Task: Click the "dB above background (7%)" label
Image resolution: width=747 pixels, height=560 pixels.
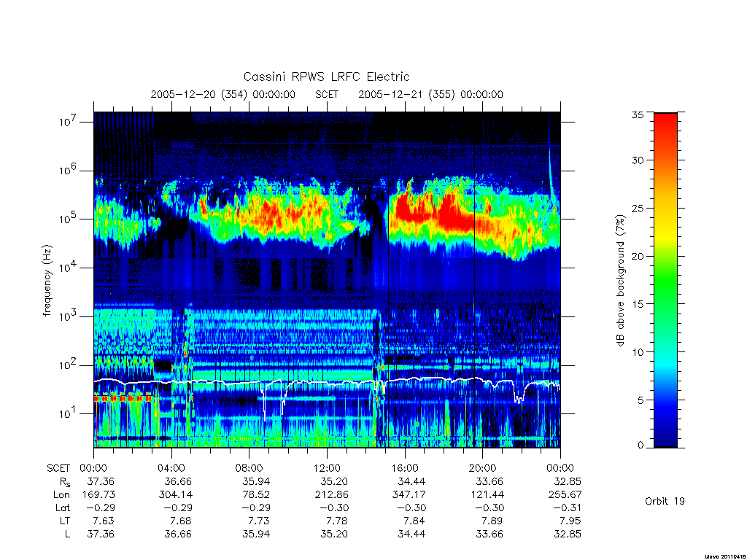Action: tap(620, 280)
